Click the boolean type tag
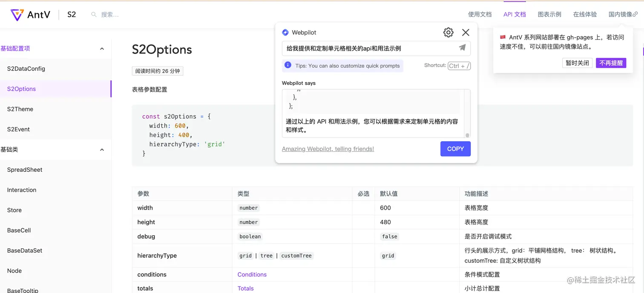This screenshot has height=293, width=644. coord(250,236)
